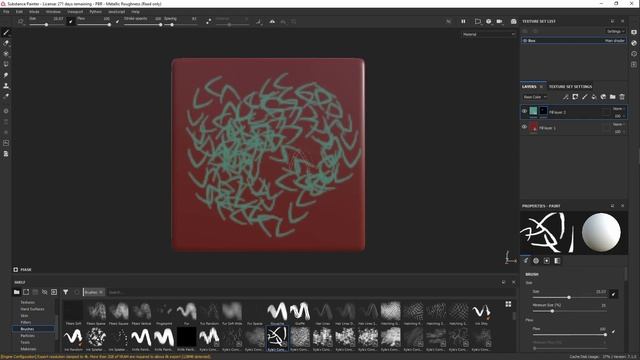Toggle the symmetry icon in top toolbar

272,21
